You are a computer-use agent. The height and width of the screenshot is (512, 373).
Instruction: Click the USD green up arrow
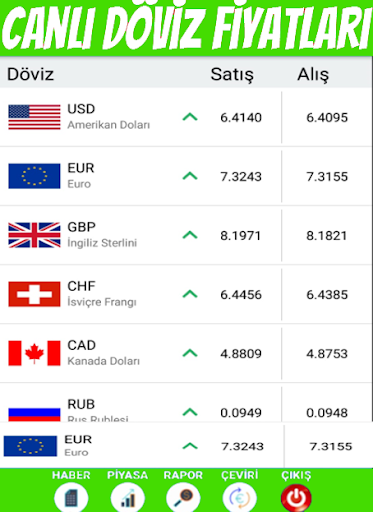190,117
